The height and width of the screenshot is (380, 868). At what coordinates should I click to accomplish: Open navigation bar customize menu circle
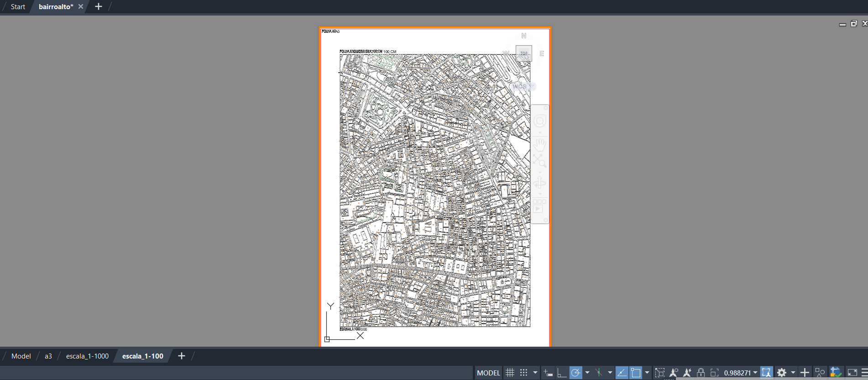[x=546, y=220]
